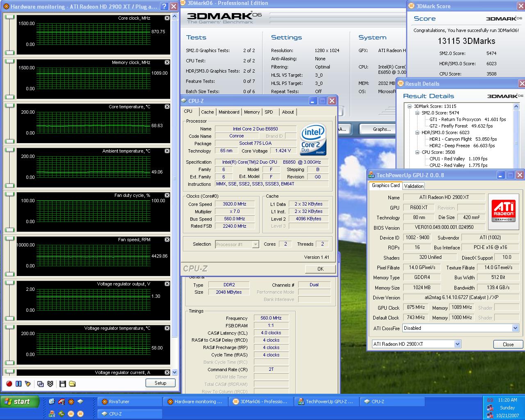
Task: Click OK in the CPU-Z window
Action: click(x=320, y=269)
